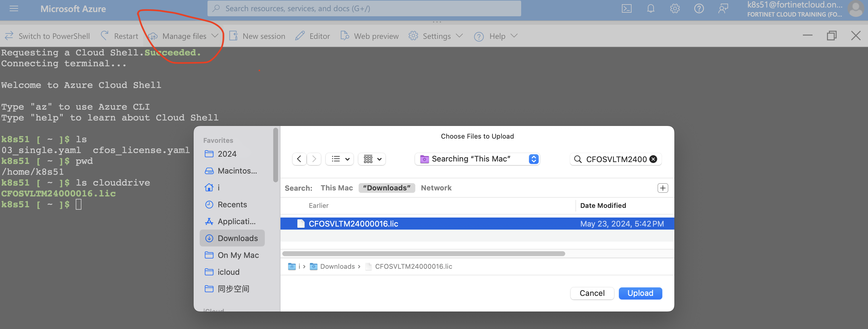Viewport: 868px width, 329px height.
Task: Minimize the Cloud Shell pane
Action: (807, 35)
